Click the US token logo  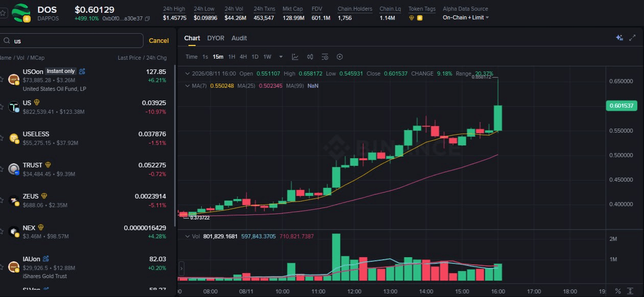tap(14, 107)
